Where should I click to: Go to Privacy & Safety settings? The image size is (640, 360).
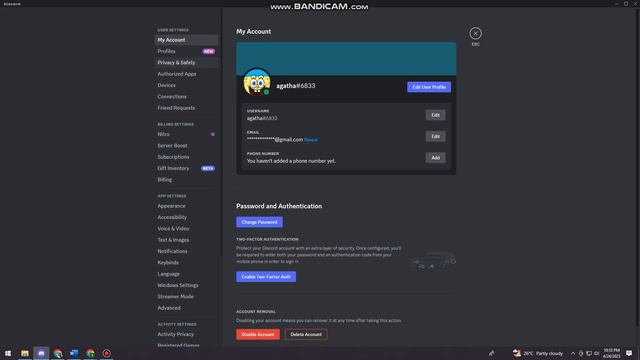(x=186, y=63)
